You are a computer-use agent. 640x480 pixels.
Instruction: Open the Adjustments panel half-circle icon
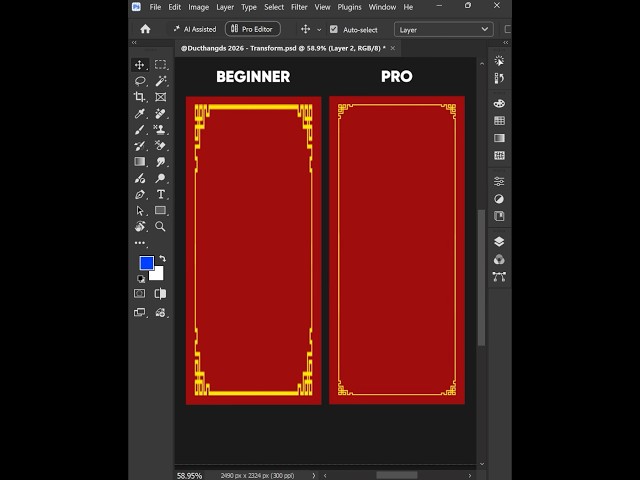click(499, 199)
